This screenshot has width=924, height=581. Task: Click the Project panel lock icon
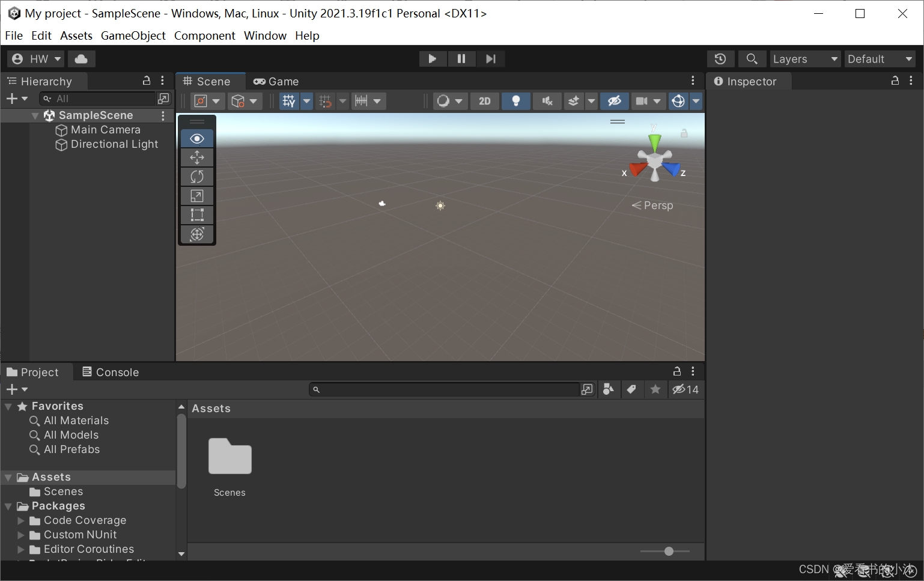pyautogui.click(x=677, y=371)
